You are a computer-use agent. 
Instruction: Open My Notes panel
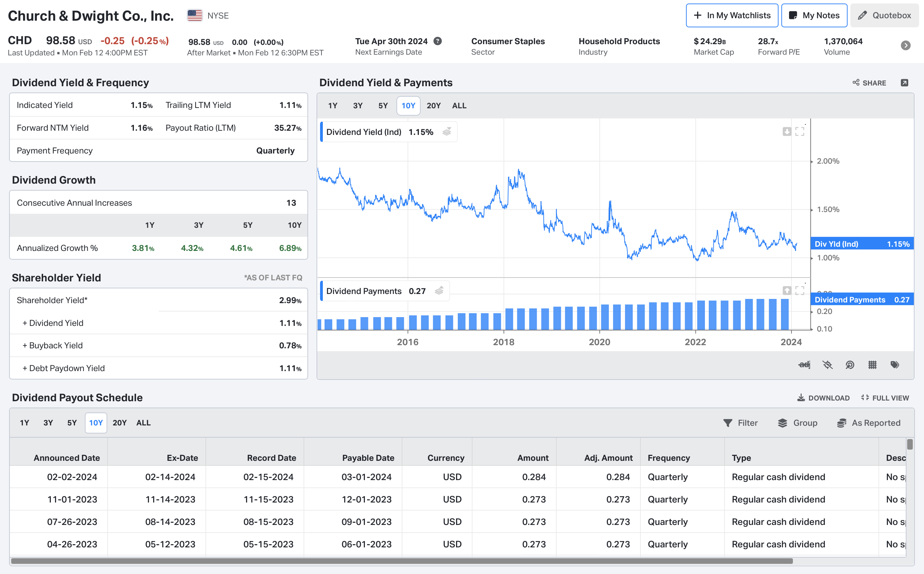pyautogui.click(x=814, y=15)
